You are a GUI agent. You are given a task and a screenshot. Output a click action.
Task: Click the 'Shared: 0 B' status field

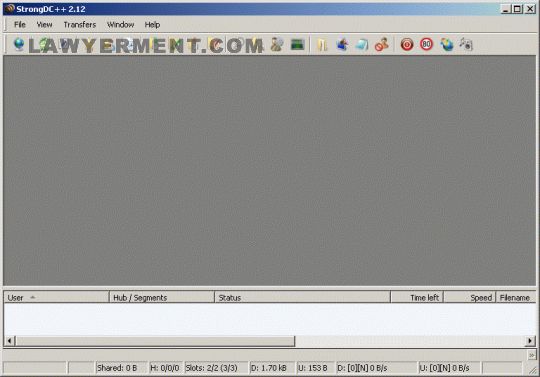tap(121, 368)
